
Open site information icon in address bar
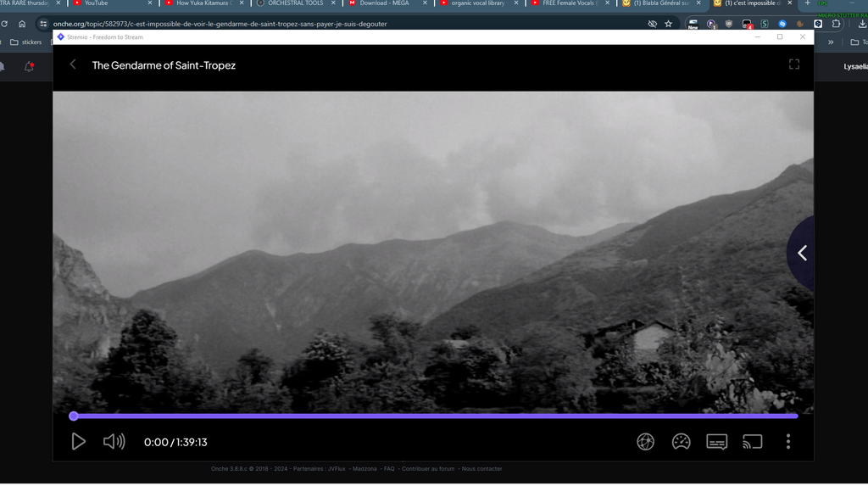pos(43,24)
